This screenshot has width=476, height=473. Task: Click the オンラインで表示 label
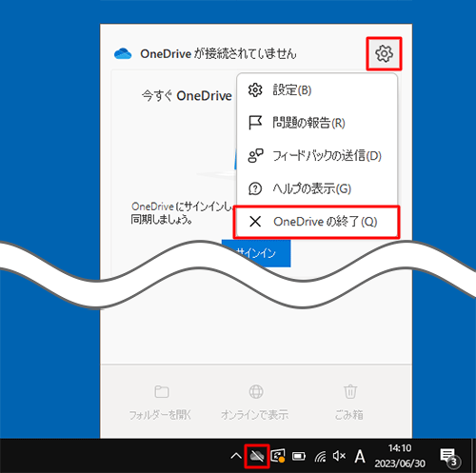[x=255, y=415]
